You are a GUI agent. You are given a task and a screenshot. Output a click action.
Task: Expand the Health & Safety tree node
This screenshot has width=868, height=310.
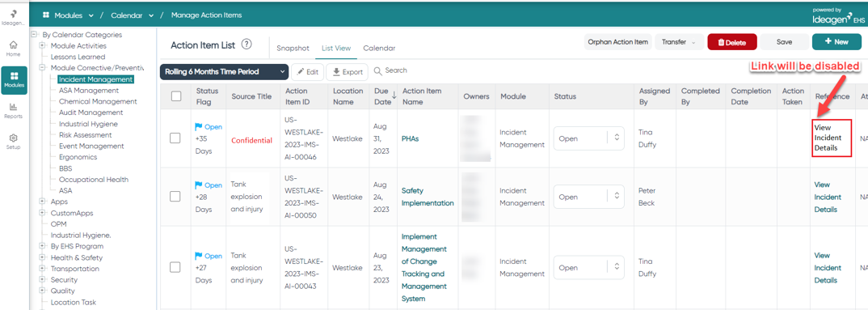(42, 257)
